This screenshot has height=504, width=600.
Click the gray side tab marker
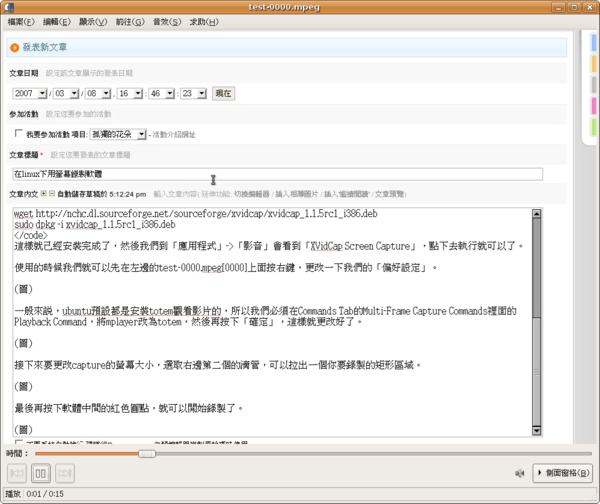pos(594,85)
